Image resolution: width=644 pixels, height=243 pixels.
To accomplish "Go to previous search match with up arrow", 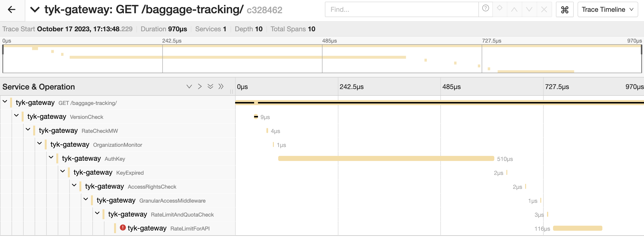I will pos(514,9).
